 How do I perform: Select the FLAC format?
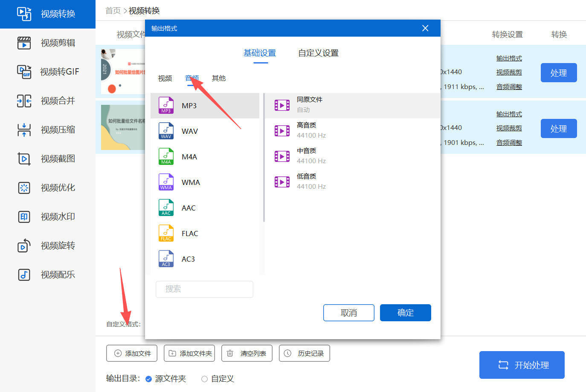tap(205, 233)
